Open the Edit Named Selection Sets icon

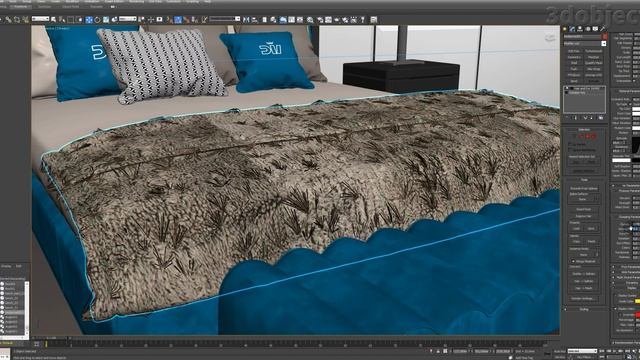click(204, 19)
